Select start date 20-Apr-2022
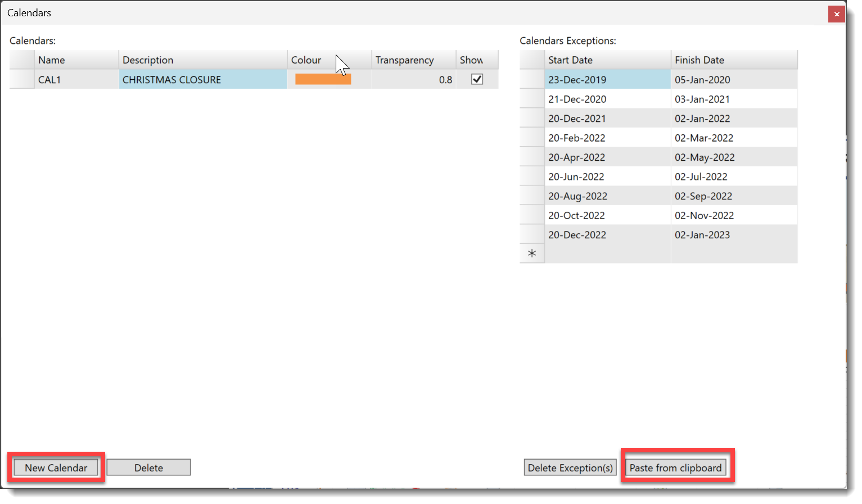The image size is (862, 504). pos(608,157)
